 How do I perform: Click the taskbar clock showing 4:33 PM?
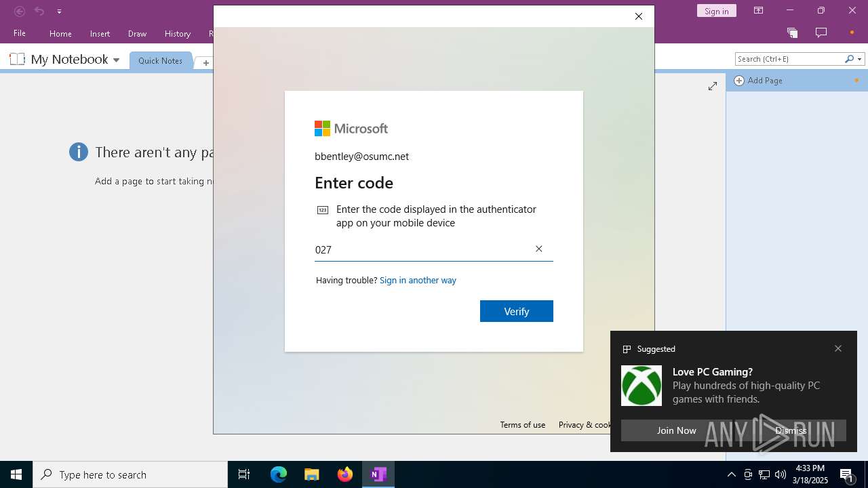pyautogui.click(x=810, y=474)
